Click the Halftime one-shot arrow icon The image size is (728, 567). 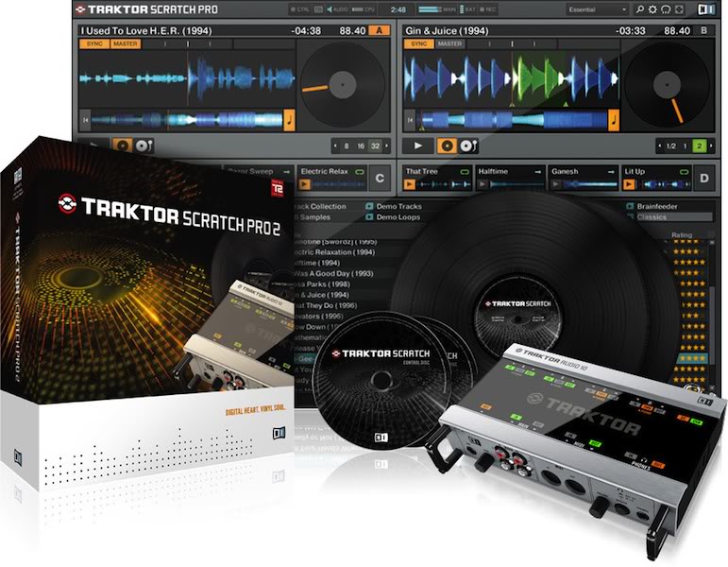537,172
